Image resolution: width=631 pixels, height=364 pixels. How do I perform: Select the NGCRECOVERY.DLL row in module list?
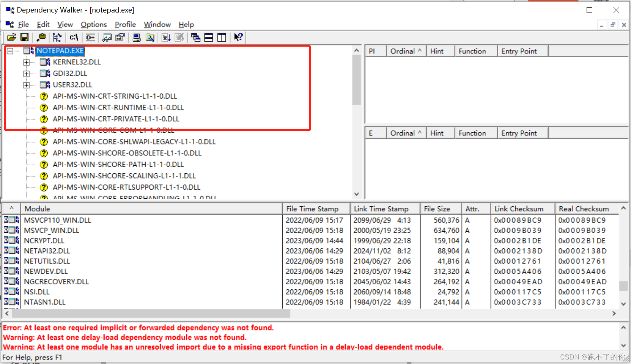coord(311,281)
